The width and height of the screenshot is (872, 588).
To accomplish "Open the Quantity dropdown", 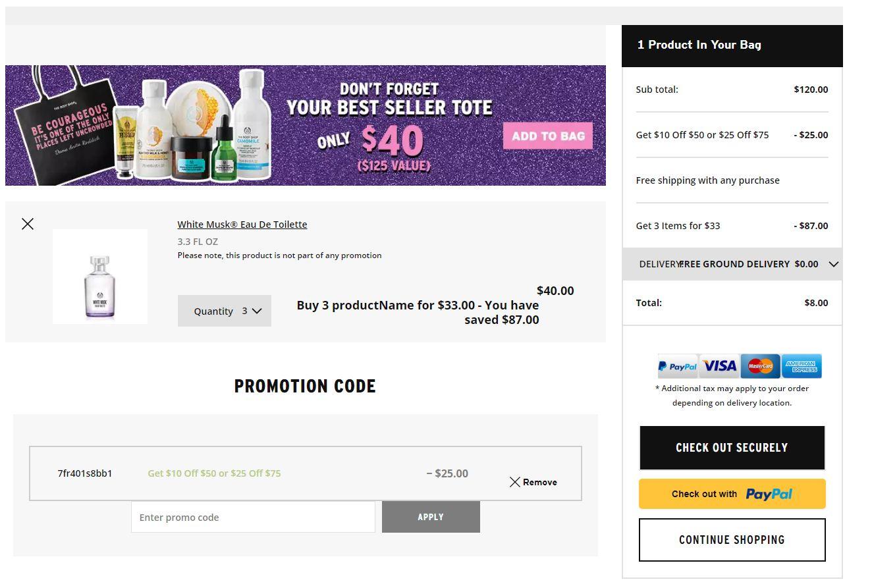I will tap(225, 311).
